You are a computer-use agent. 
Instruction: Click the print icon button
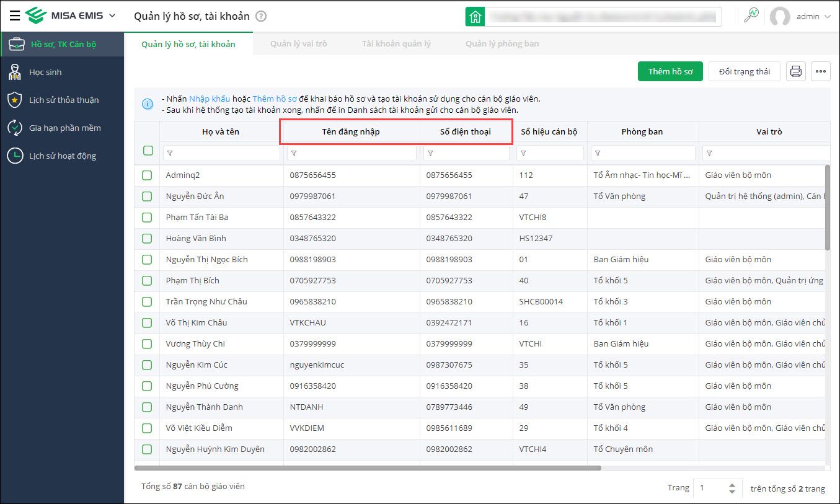pos(796,72)
